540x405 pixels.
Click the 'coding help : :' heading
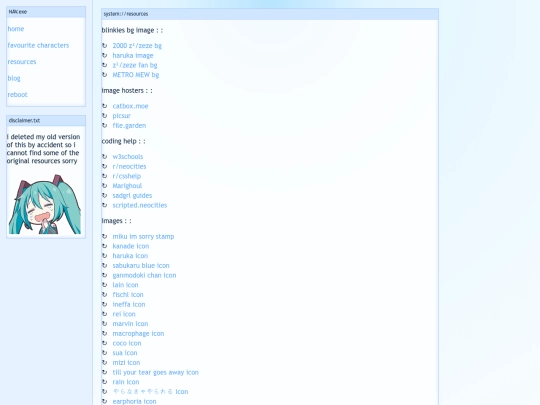click(123, 141)
